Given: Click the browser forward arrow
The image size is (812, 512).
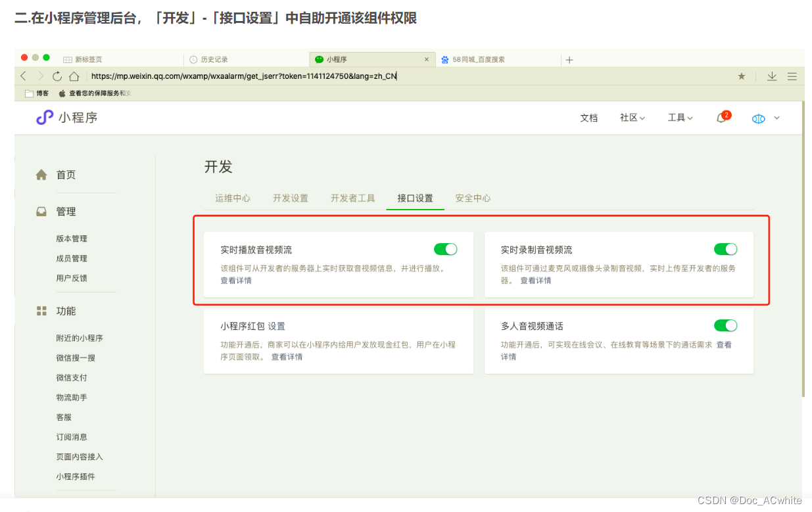Looking at the screenshot, I should pos(41,76).
